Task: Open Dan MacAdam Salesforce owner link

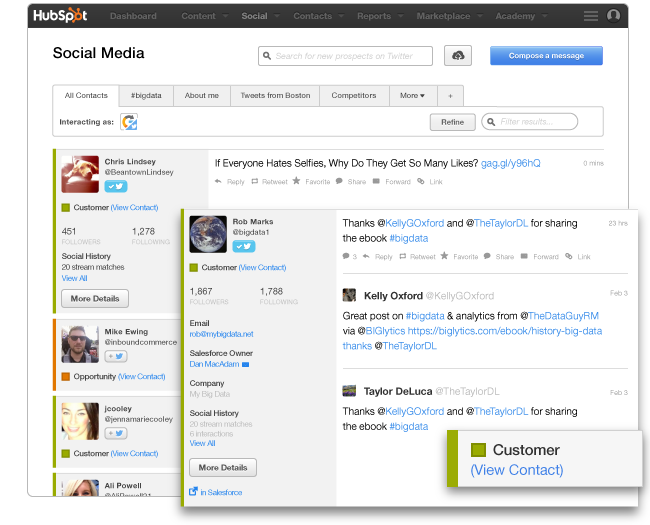Action: point(214,364)
